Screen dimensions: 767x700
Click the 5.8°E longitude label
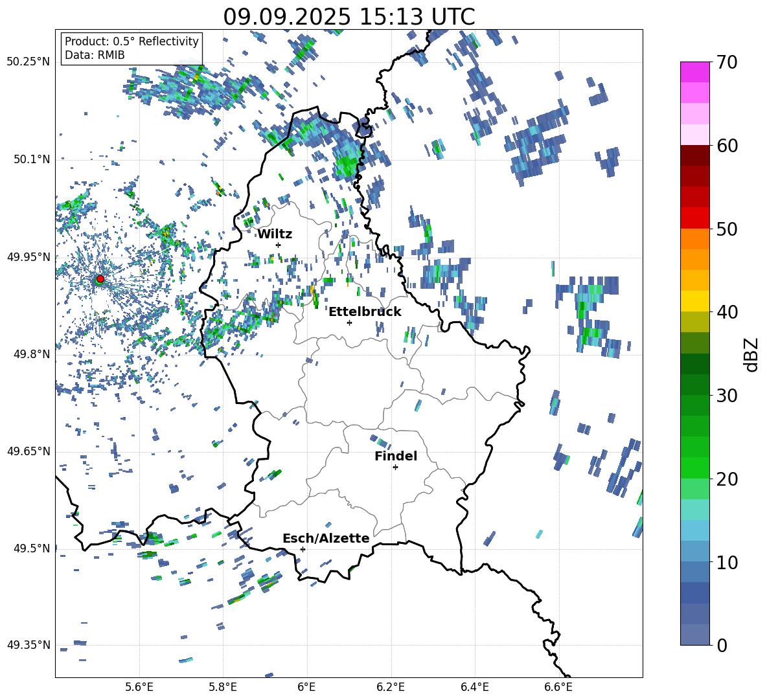click(x=223, y=687)
